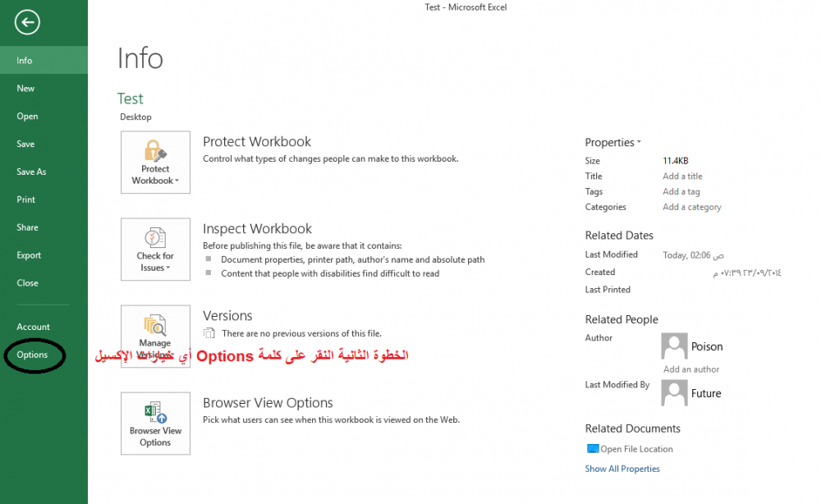The image size is (821, 504).
Task: Open Excel Options from the sidebar
Action: [44, 355]
